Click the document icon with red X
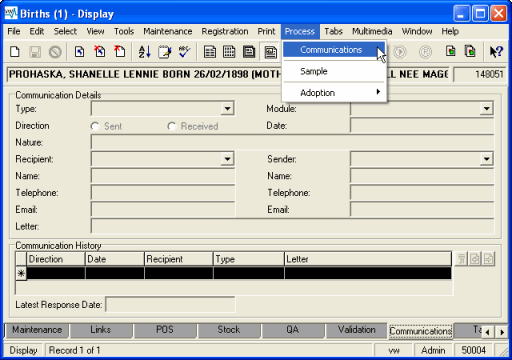The width and height of the screenshot is (512, 360). coord(100,52)
